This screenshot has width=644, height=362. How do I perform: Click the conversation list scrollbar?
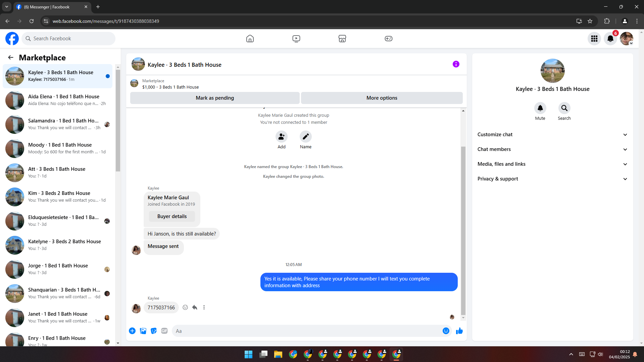click(x=118, y=121)
